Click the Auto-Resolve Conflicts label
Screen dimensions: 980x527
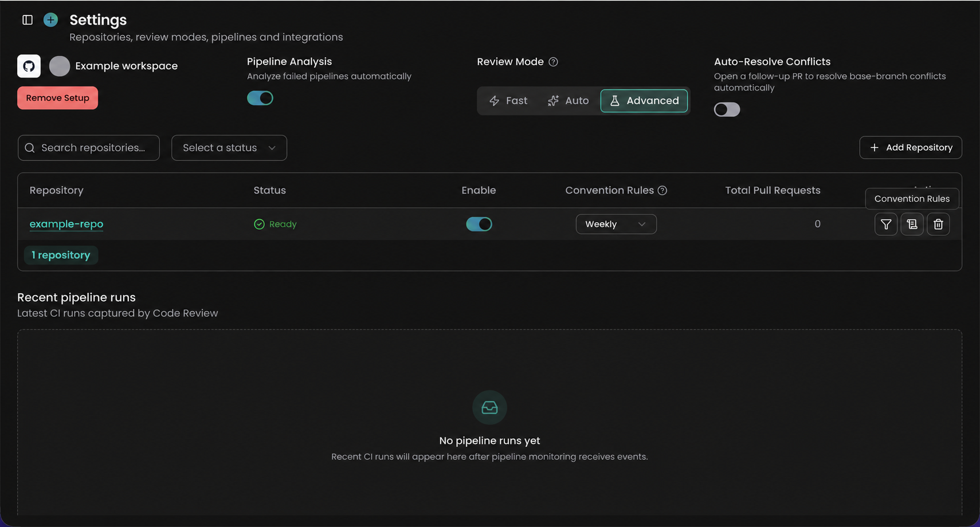[x=772, y=61]
